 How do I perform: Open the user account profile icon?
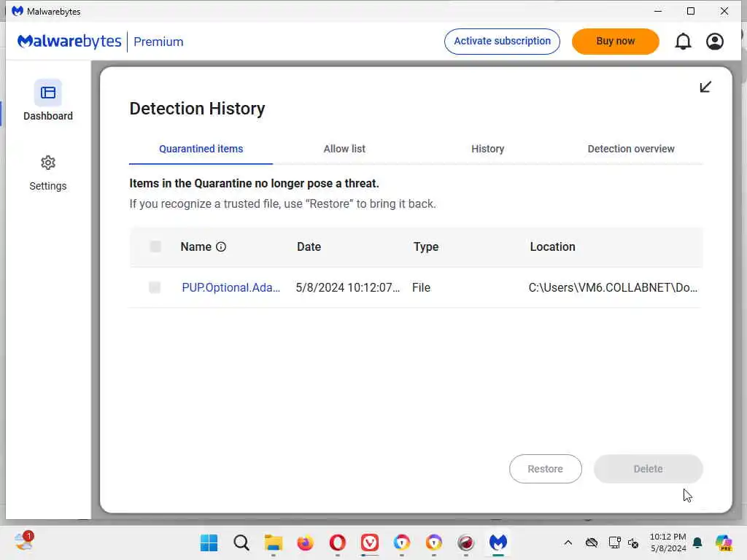(x=715, y=42)
